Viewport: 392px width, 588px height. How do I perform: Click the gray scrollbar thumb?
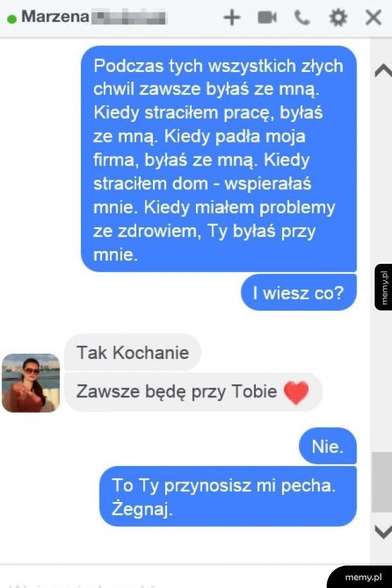tap(382, 482)
